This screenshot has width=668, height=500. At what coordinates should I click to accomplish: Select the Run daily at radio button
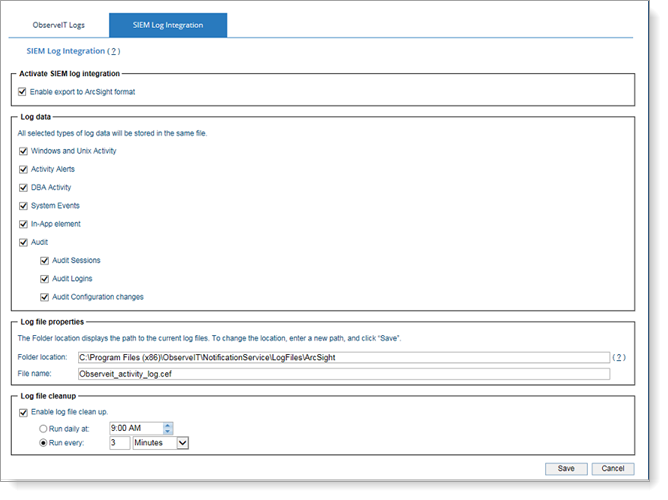pos(41,428)
